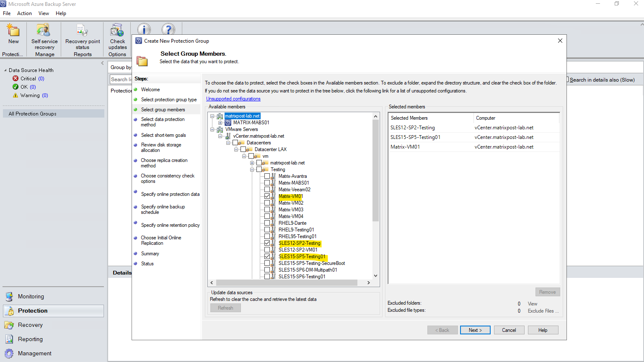Collapse the matrixpost-lab.net root node

pos(212,116)
